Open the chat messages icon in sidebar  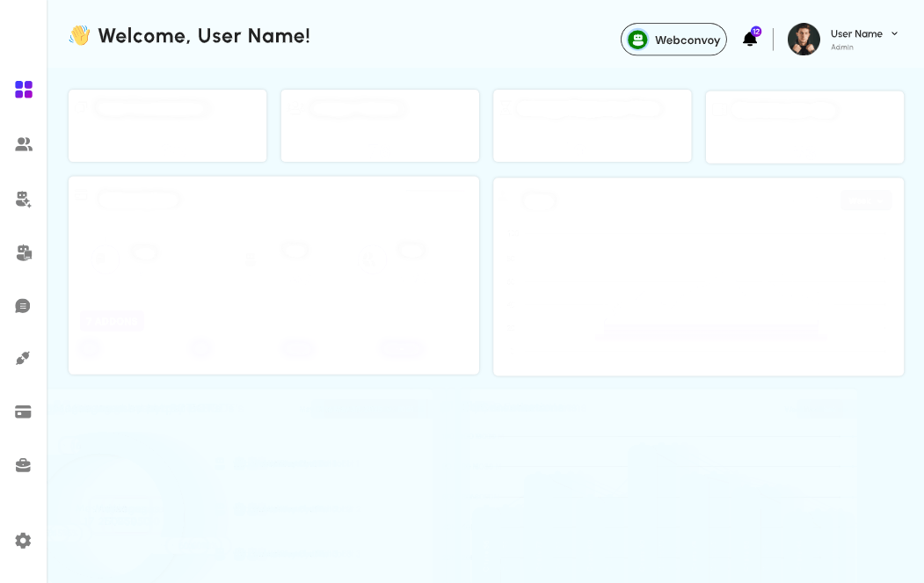(x=23, y=305)
